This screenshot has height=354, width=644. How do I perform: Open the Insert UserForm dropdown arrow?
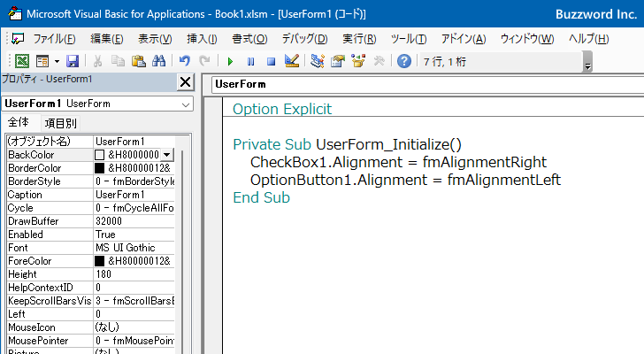[57, 62]
